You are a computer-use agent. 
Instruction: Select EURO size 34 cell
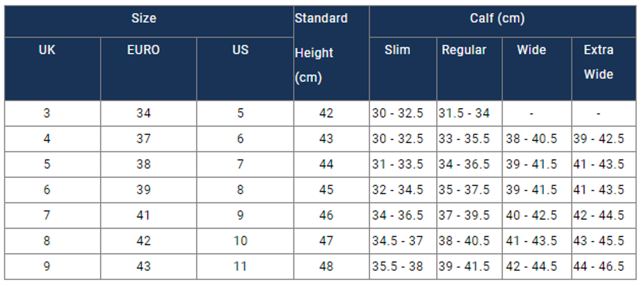click(143, 113)
